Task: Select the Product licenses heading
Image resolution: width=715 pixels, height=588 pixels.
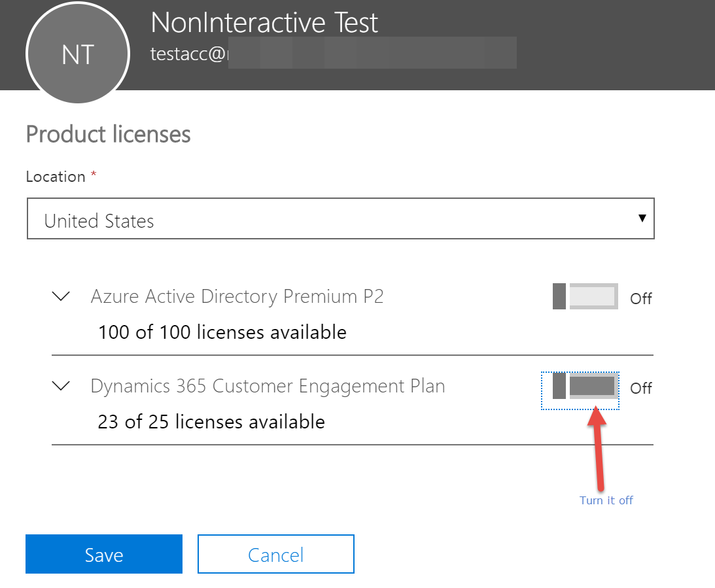Action: (108, 134)
